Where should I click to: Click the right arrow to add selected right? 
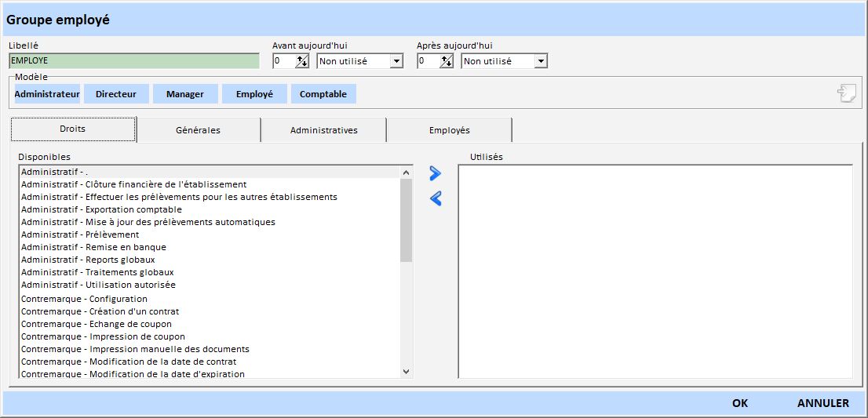coord(436,174)
